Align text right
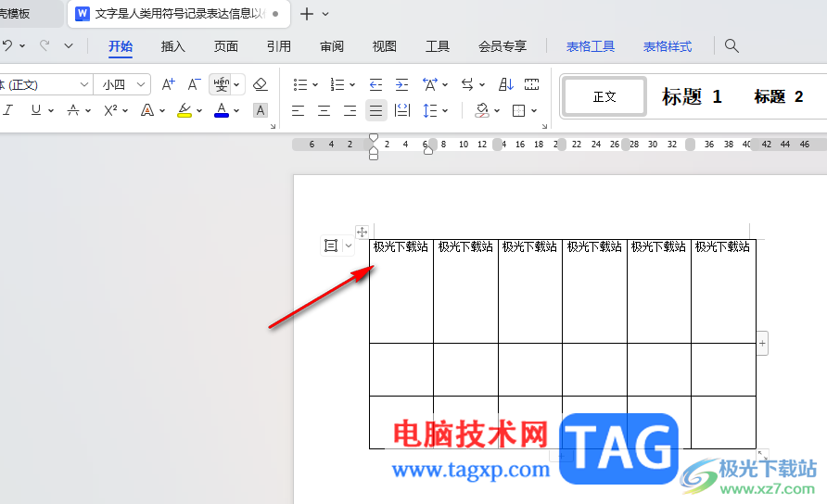This screenshot has height=504, width=827. click(350, 110)
